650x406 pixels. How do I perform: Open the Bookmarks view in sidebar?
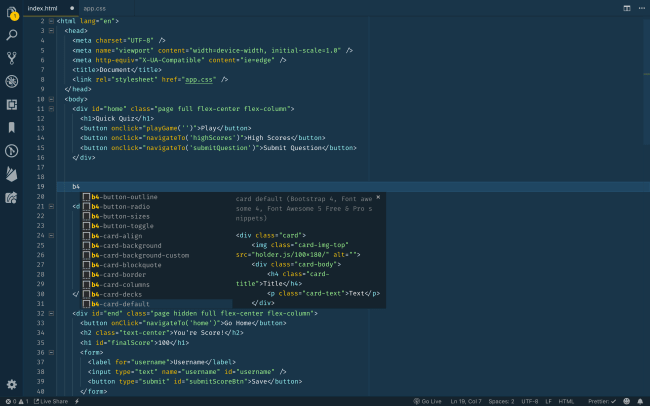11,127
